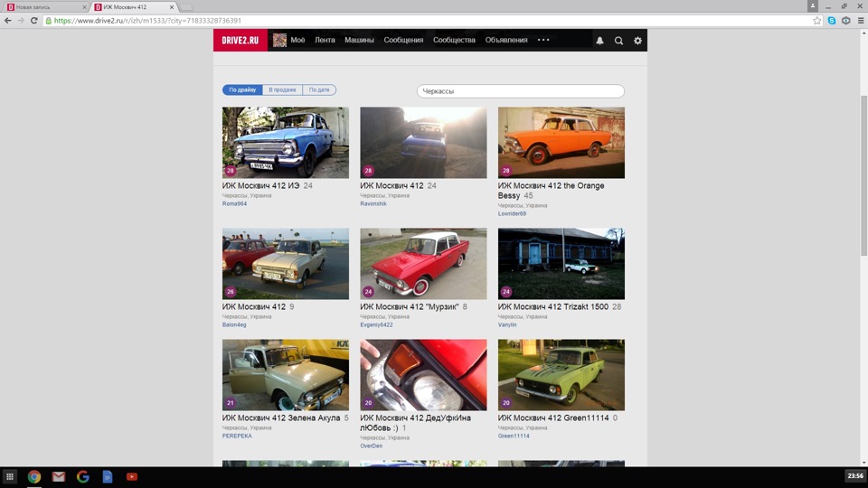The width and height of the screenshot is (868, 488).
Task: Open user profile Balon4eg
Action: 234,324
